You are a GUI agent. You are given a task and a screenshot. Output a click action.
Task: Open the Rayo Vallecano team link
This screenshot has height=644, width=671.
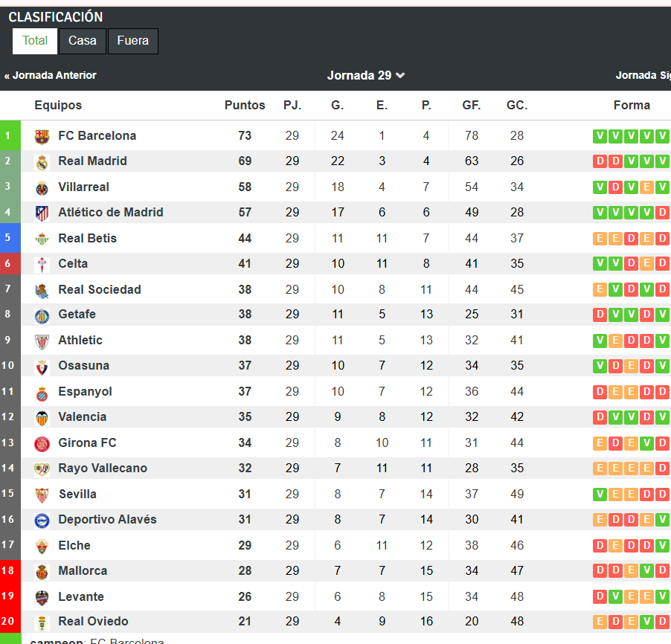pyautogui.click(x=103, y=468)
